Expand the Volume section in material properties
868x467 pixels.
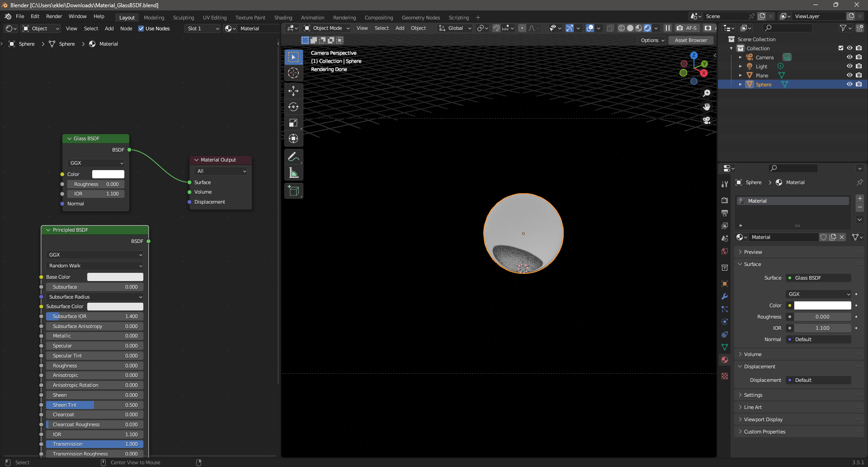coord(753,354)
